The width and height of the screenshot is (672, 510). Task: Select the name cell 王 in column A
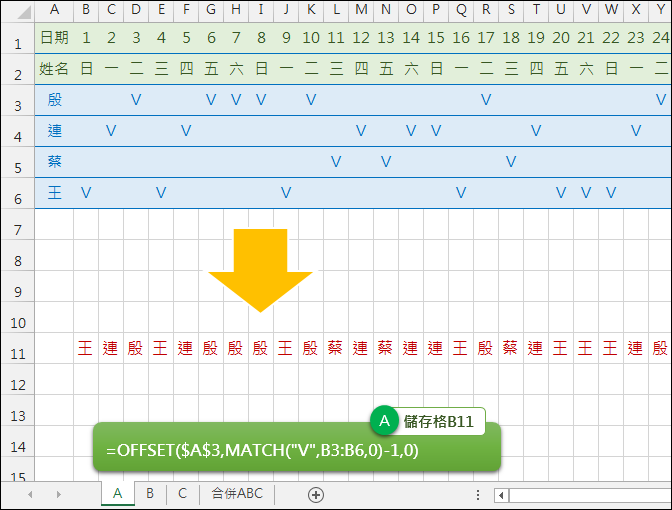point(54,193)
